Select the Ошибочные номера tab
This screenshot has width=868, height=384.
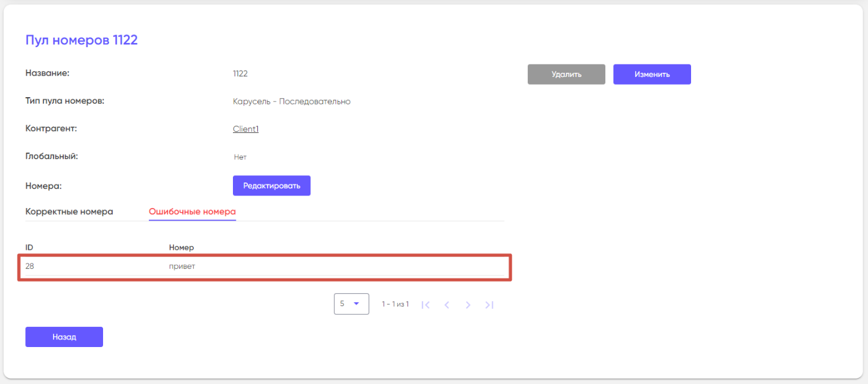click(192, 212)
